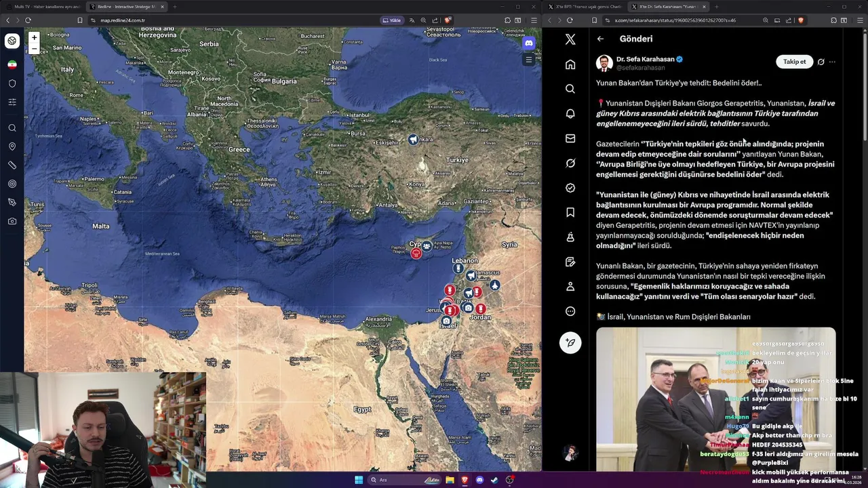Open search in the Redline map sidebar
This screenshot has height=488, width=868.
click(x=12, y=128)
